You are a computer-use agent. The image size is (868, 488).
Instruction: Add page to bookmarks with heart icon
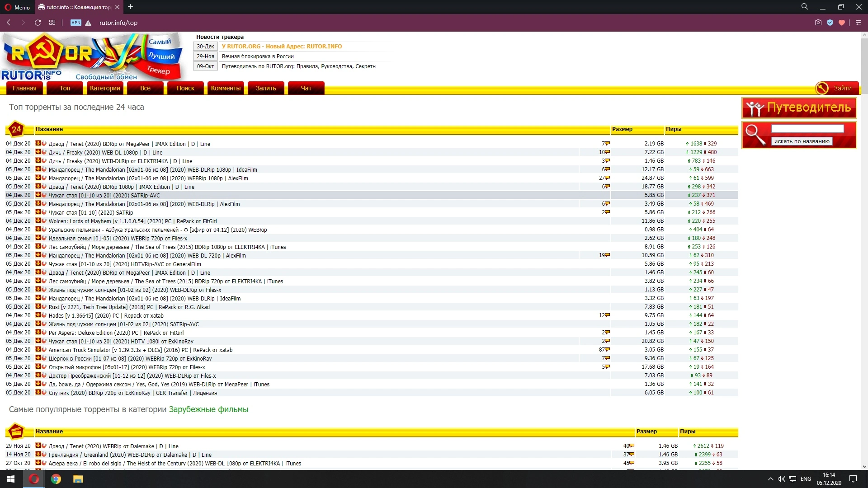pos(842,23)
